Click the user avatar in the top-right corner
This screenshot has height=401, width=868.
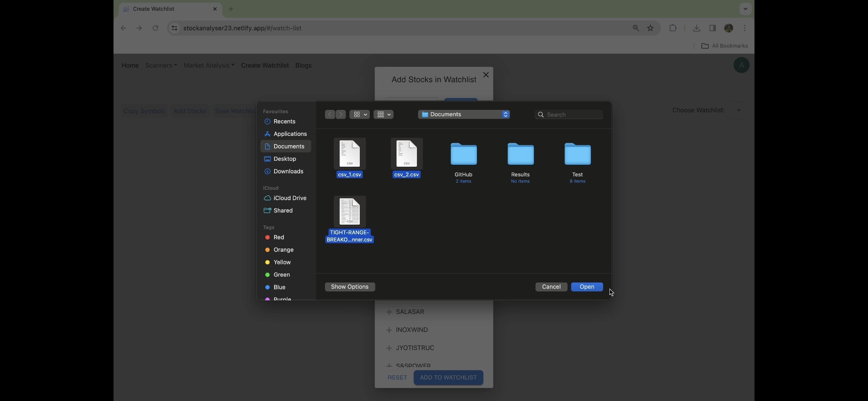point(741,65)
